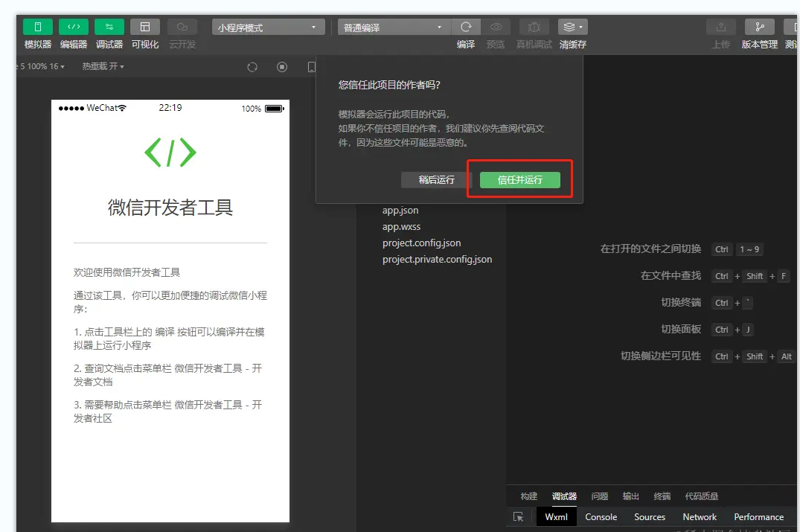Open the 可视化 visual layout icon
Image resolution: width=800 pixels, height=532 pixels.
coord(145,28)
